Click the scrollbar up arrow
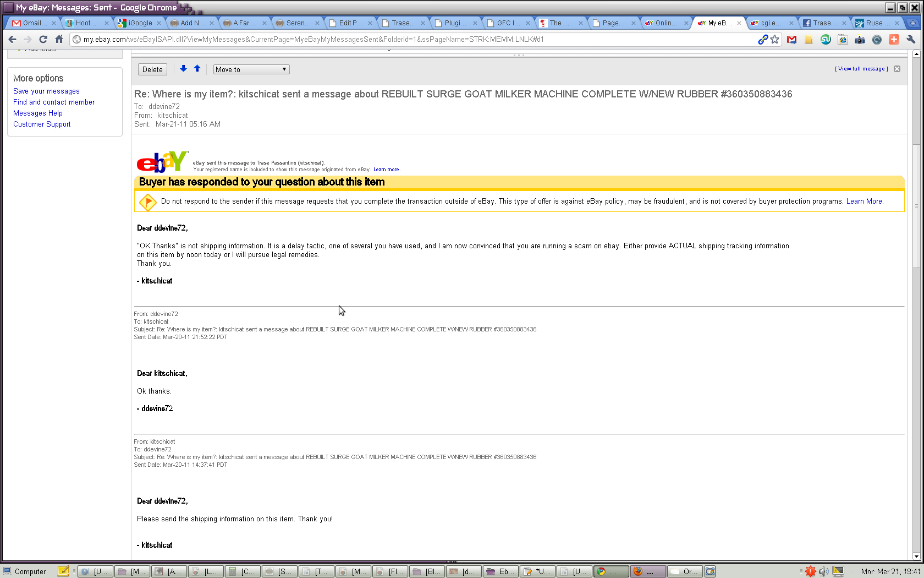 [x=916, y=53]
